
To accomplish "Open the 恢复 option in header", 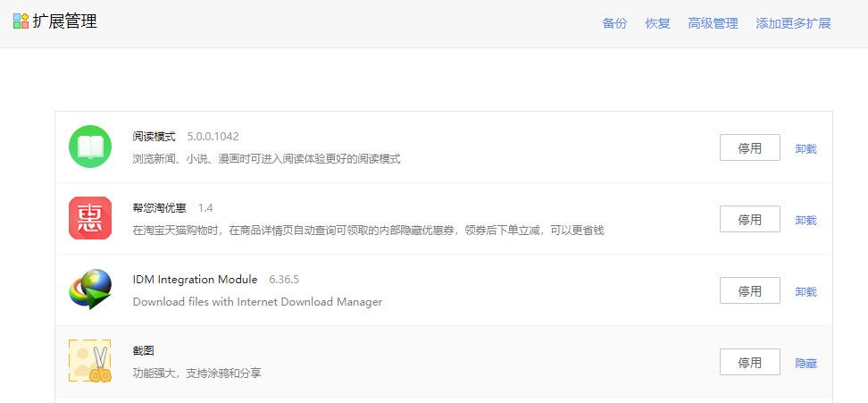I will click(657, 24).
